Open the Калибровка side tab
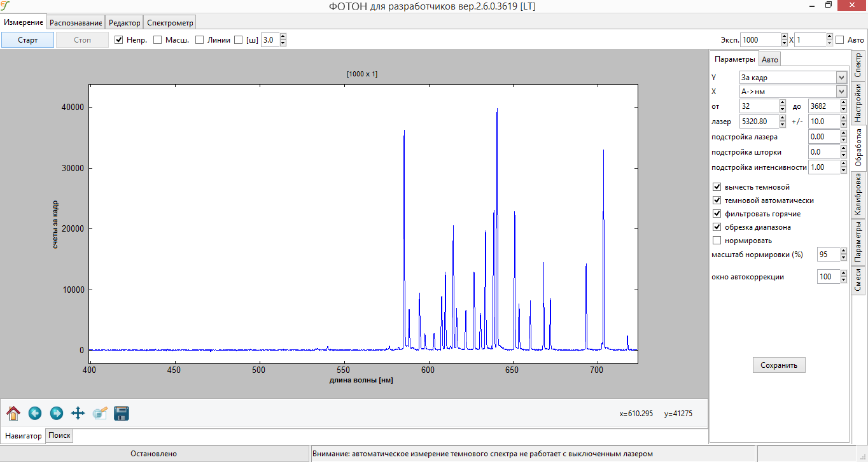This screenshot has height=462, width=868. (x=858, y=196)
